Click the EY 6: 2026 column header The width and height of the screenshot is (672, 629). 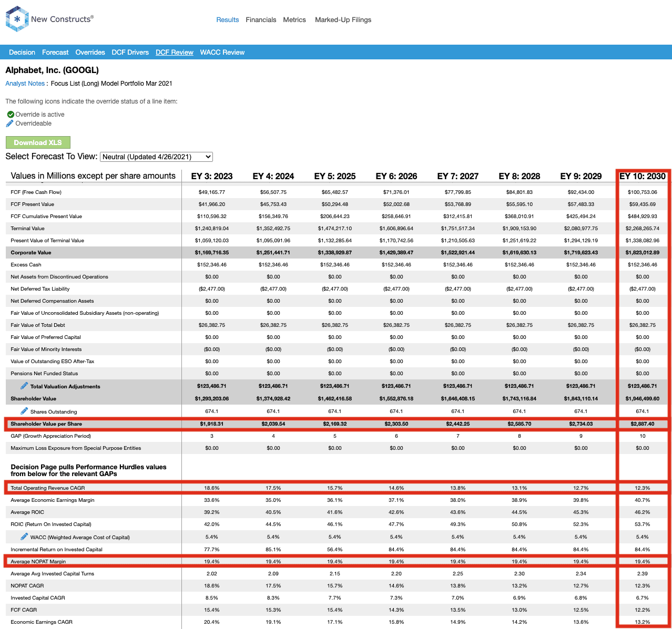(x=396, y=176)
